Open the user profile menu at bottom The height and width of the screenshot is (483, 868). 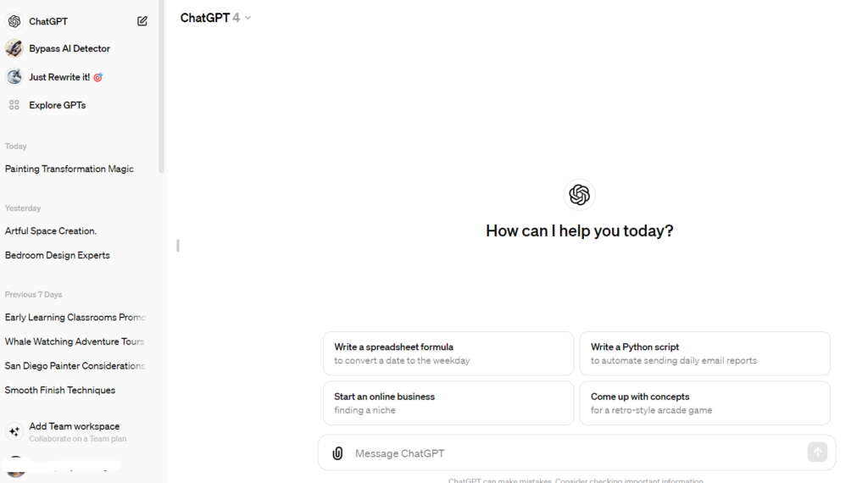pyautogui.click(x=61, y=467)
